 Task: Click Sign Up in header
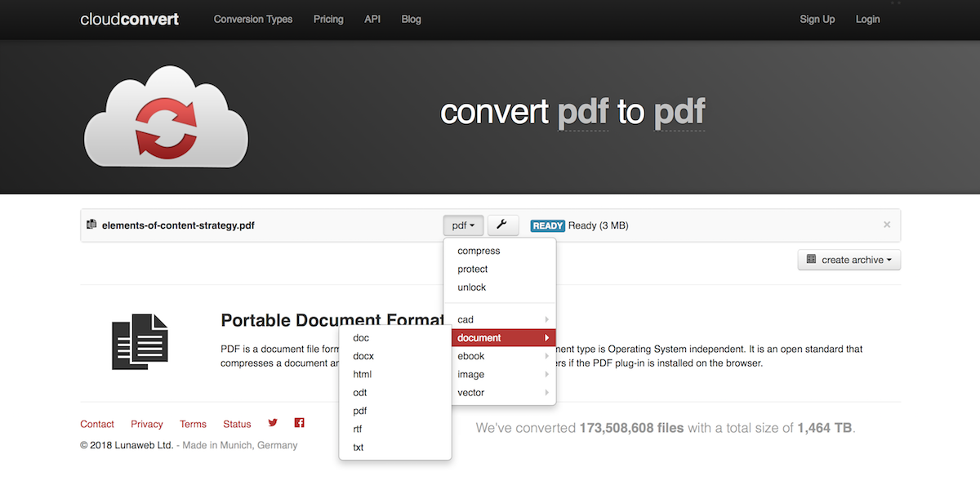(817, 19)
